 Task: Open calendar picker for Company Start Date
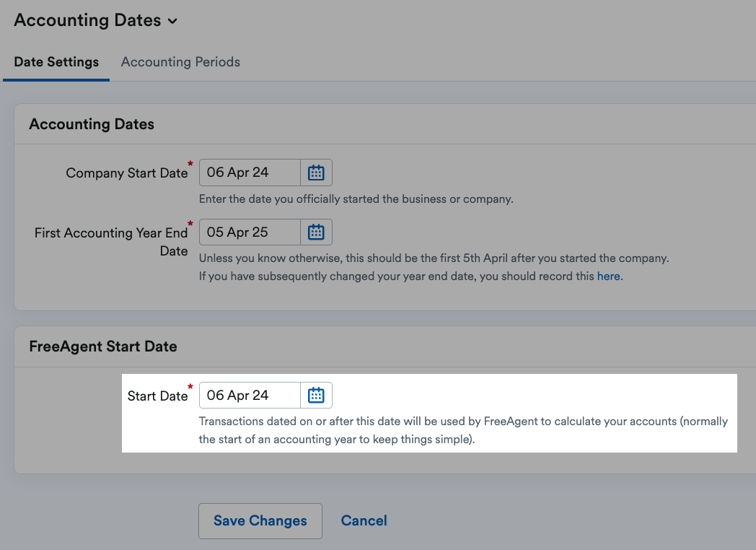[316, 173]
